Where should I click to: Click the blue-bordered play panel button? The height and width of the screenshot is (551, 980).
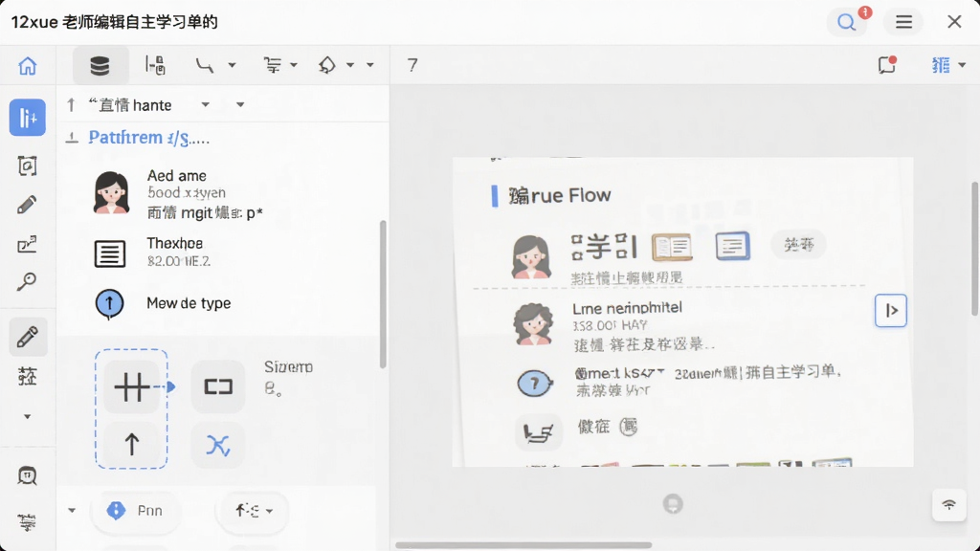coord(891,311)
